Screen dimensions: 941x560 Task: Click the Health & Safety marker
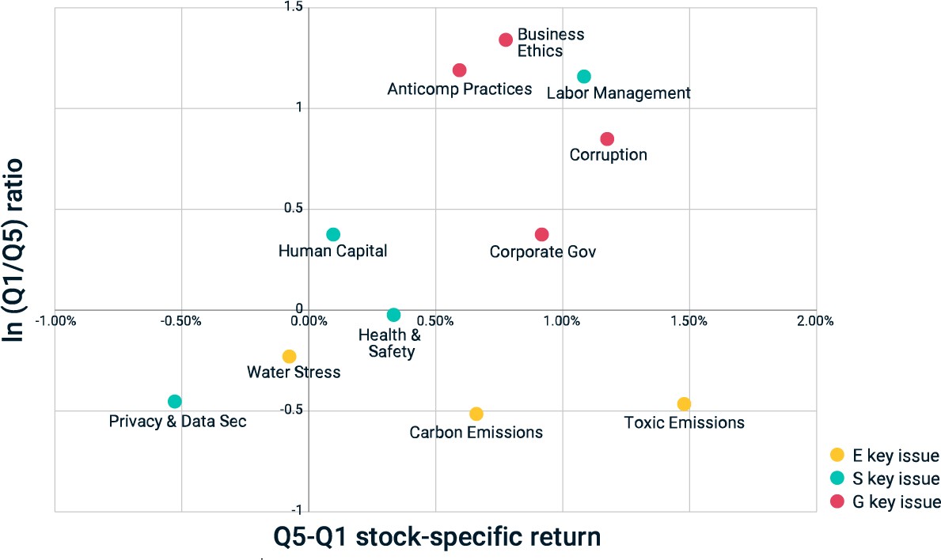point(393,316)
